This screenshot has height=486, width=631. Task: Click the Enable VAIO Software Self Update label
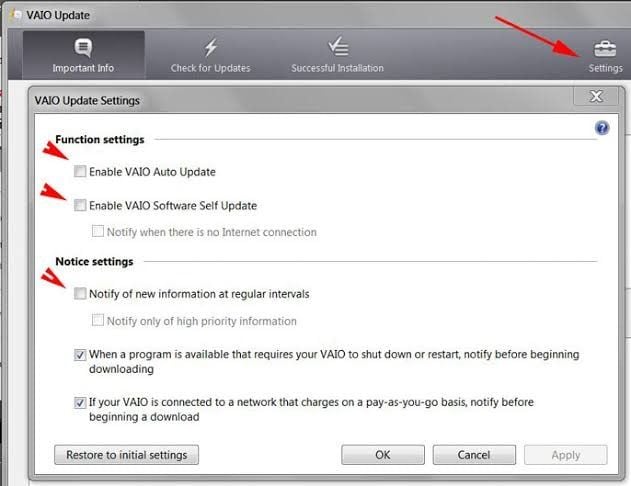(173, 206)
